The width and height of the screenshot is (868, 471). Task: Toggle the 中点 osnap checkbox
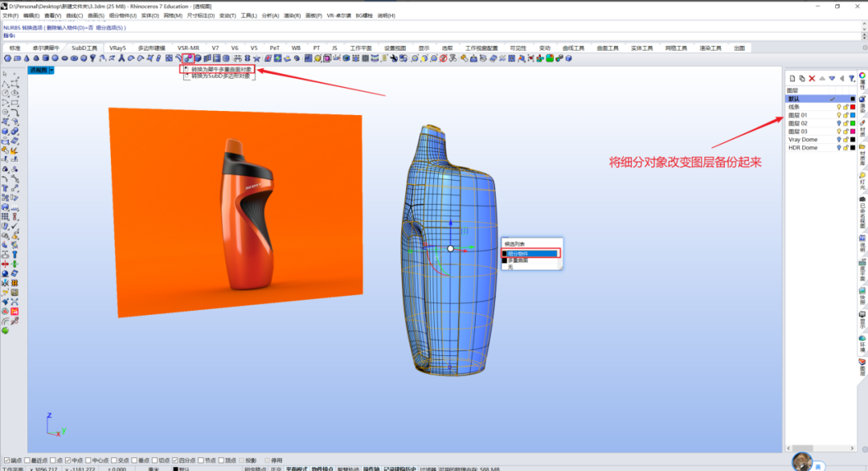click(68, 461)
